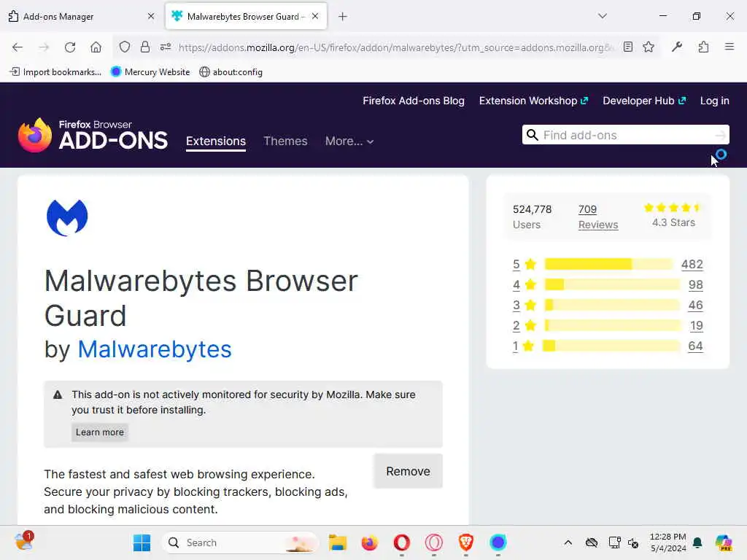Image resolution: width=747 pixels, height=560 pixels.
Task: Click the 5-star rating bar
Action: [x=609, y=264]
